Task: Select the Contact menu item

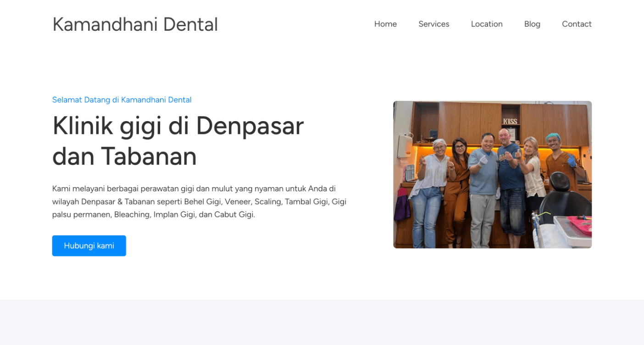Action: 577,24
